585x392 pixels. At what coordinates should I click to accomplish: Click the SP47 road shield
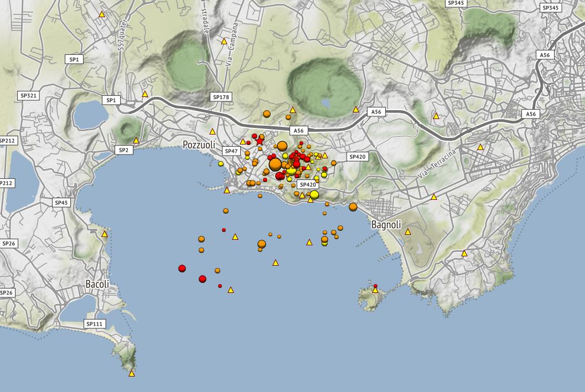click(x=231, y=151)
